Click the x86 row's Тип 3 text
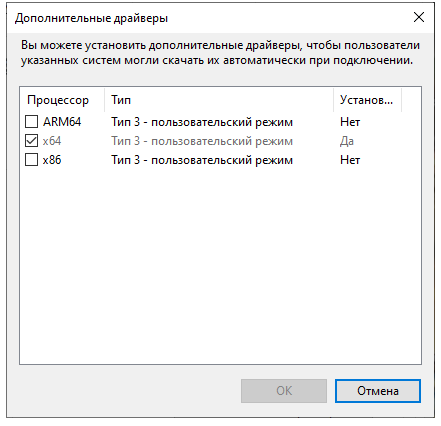 tap(202, 160)
